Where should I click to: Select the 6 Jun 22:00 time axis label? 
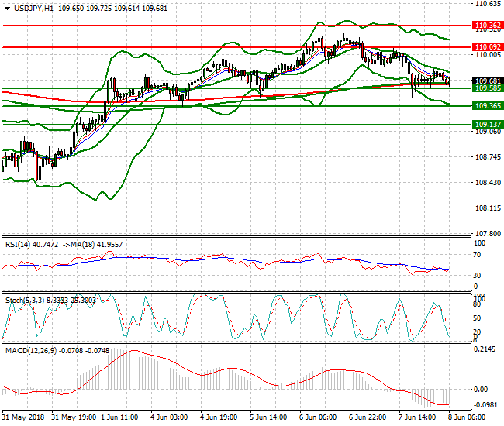pyautogui.click(x=368, y=417)
